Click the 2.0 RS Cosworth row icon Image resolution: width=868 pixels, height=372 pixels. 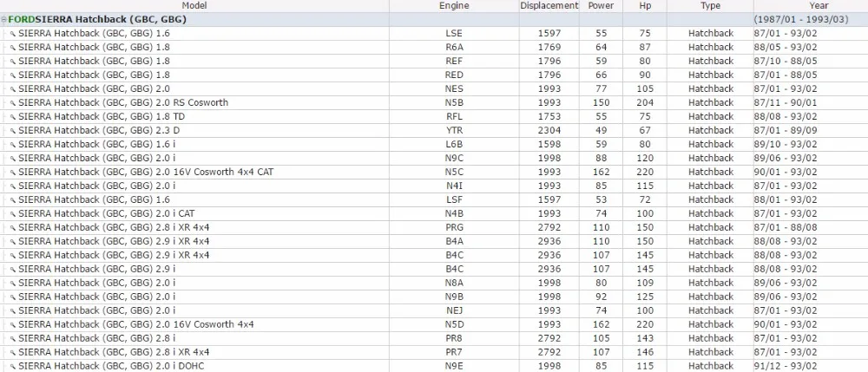tap(13, 103)
